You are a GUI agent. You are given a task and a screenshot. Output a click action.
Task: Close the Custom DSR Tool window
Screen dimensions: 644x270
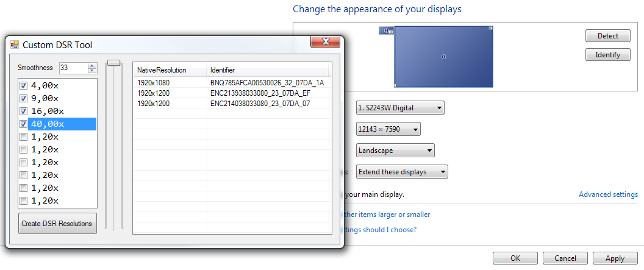click(x=325, y=42)
